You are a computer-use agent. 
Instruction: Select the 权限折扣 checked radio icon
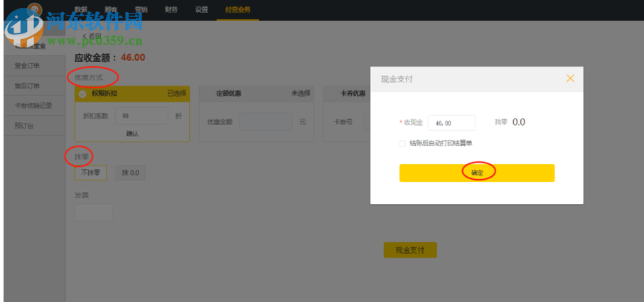(82, 94)
